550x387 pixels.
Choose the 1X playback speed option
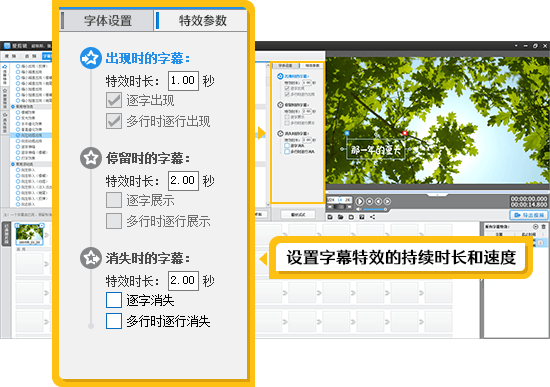[x=340, y=200]
